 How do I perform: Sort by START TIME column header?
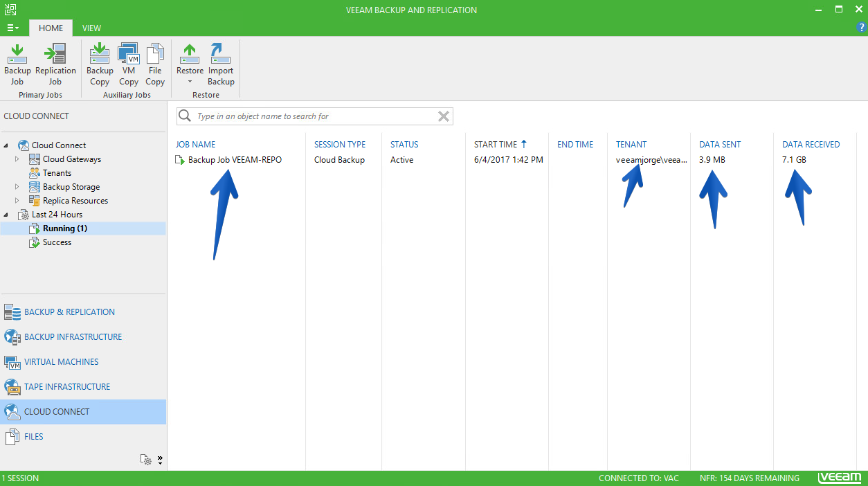tap(496, 145)
